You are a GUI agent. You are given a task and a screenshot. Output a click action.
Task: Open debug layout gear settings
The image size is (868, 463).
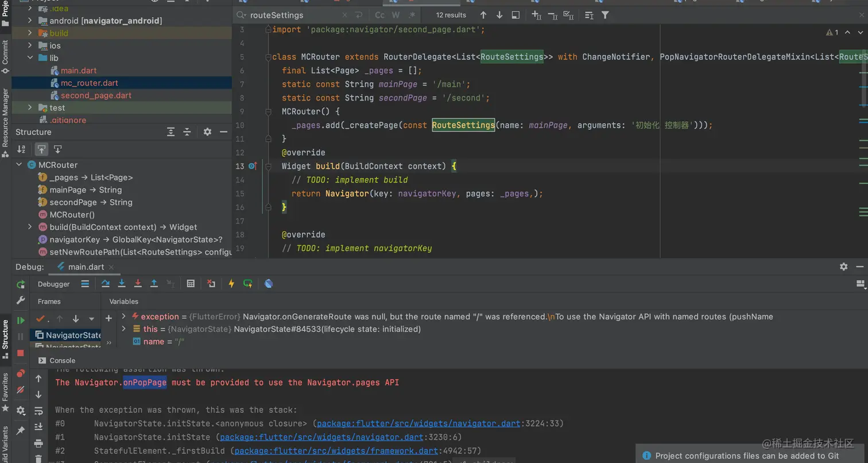pyautogui.click(x=21, y=410)
